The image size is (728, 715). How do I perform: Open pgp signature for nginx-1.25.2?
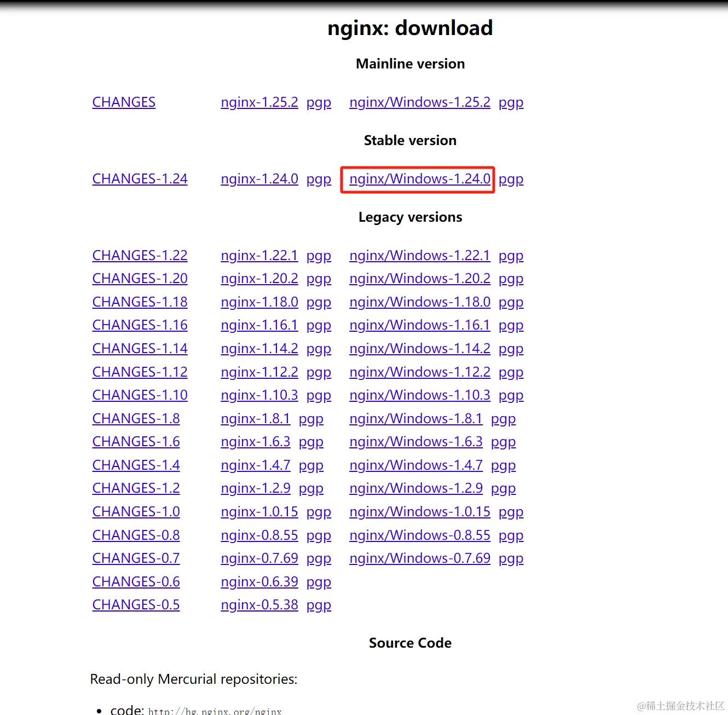click(x=319, y=103)
